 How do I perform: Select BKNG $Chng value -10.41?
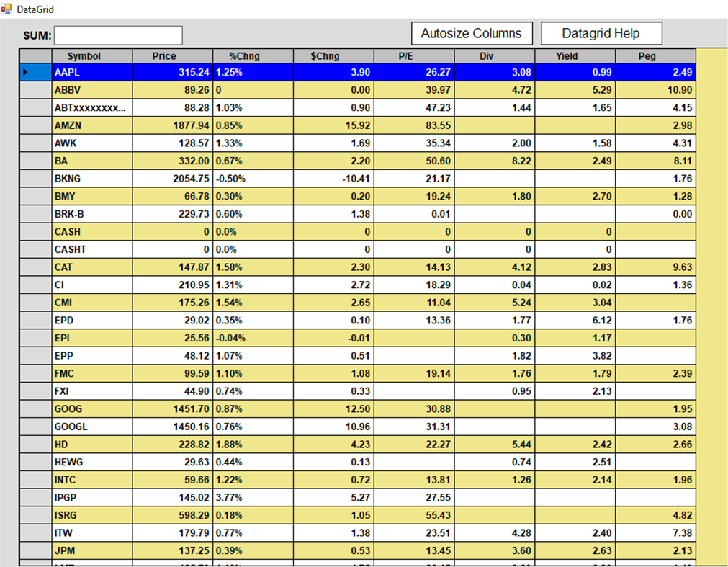[x=333, y=179]
